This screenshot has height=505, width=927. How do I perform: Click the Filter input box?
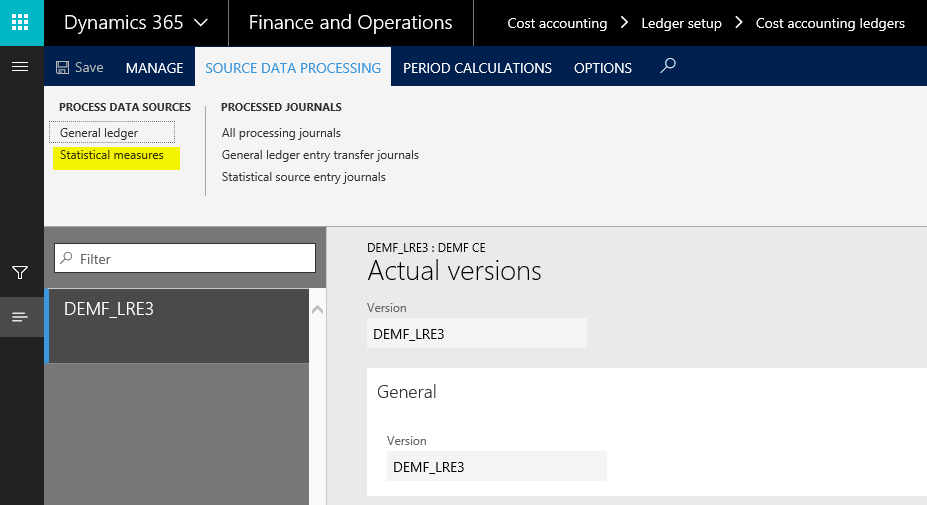tap(185, 259)
